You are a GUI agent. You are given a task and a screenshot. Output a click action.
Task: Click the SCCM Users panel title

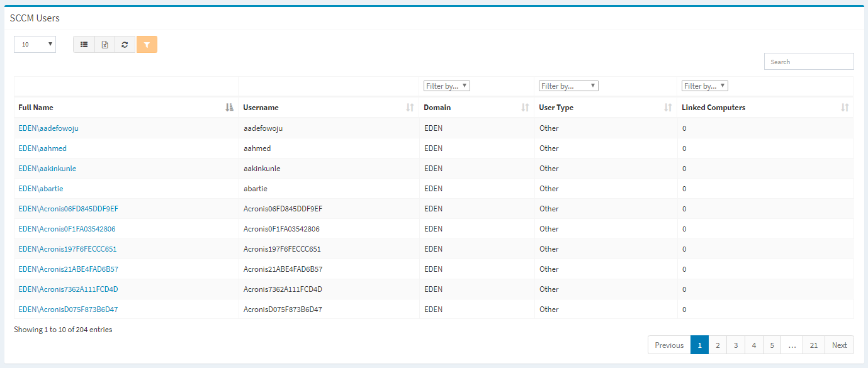(35, 18)
